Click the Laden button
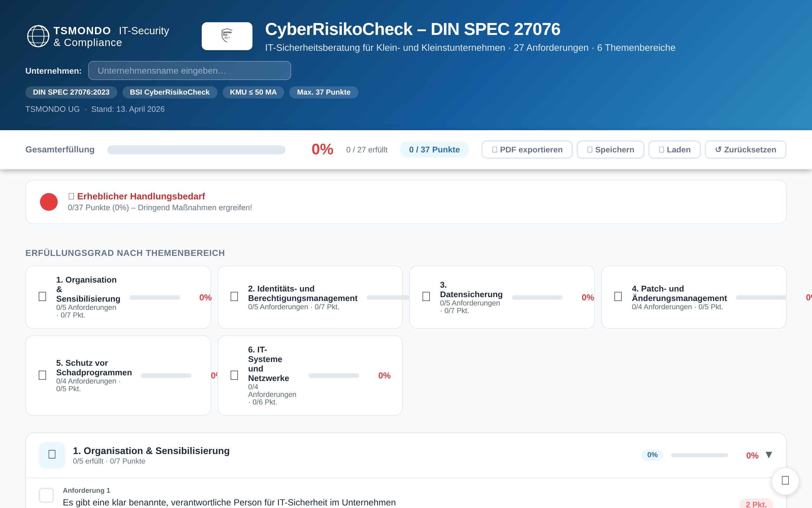The image size is (812, 508). (x=674, y=150)
